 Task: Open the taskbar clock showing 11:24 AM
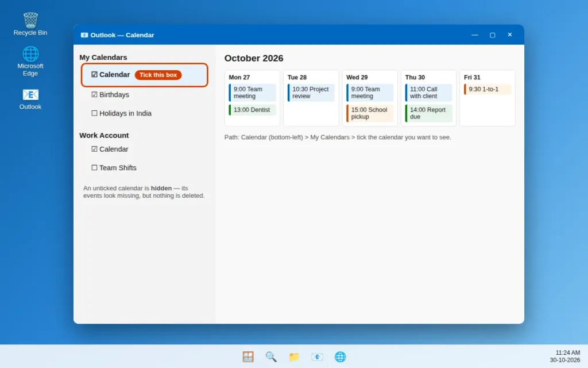[566, 356]
